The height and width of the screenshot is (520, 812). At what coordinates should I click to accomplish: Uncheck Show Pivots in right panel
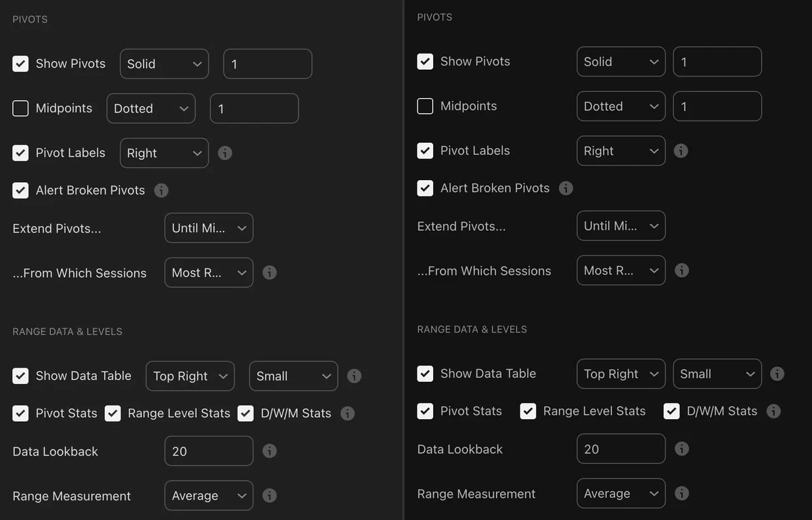point(425,62)
